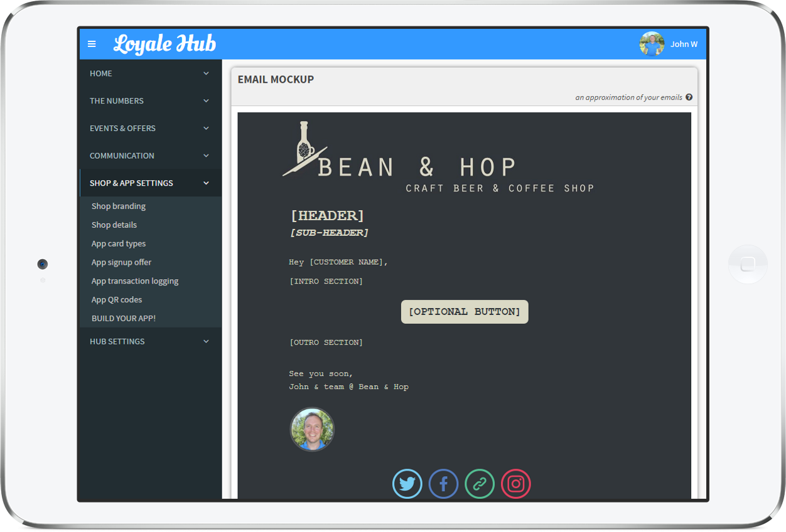Click the BUILD YOUR APP! link
The width and height of the screenshot is (786, 532).
124,319
